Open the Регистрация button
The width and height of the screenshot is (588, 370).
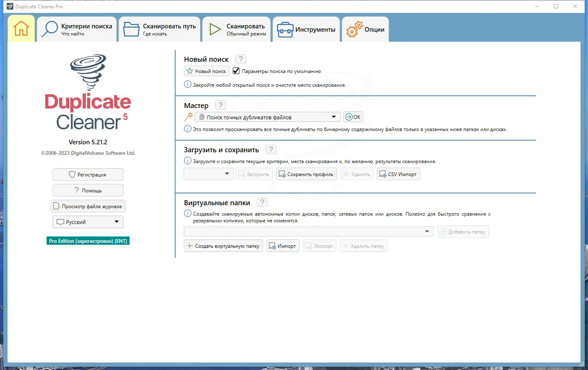point(88,174)
